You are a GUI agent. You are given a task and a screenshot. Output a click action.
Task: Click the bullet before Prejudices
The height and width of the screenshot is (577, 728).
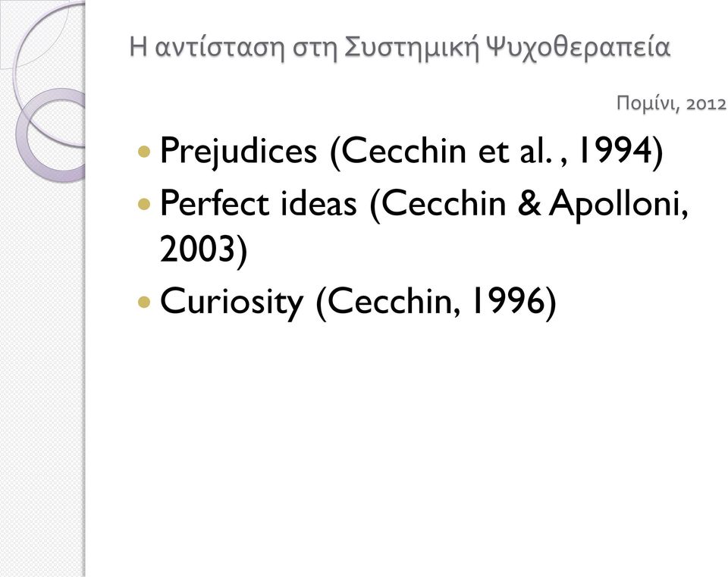coord(144,152)
